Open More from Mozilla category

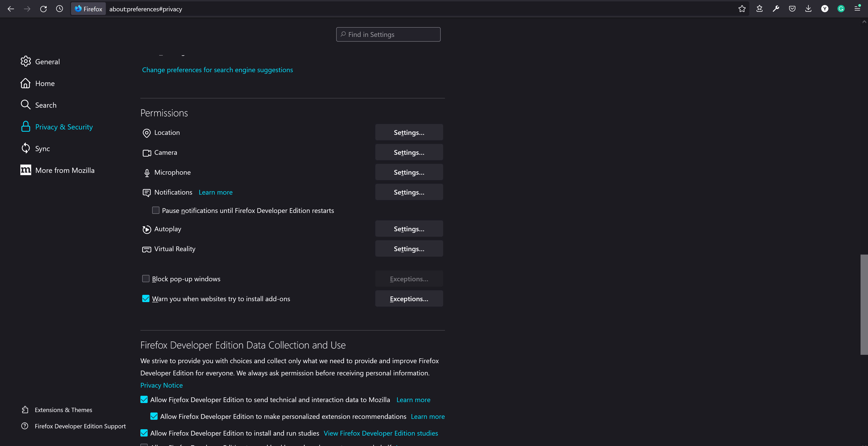[65, 170]
